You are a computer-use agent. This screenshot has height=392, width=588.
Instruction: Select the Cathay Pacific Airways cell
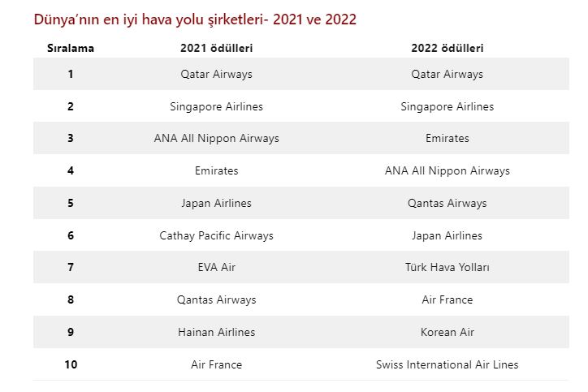coord(216,235)
